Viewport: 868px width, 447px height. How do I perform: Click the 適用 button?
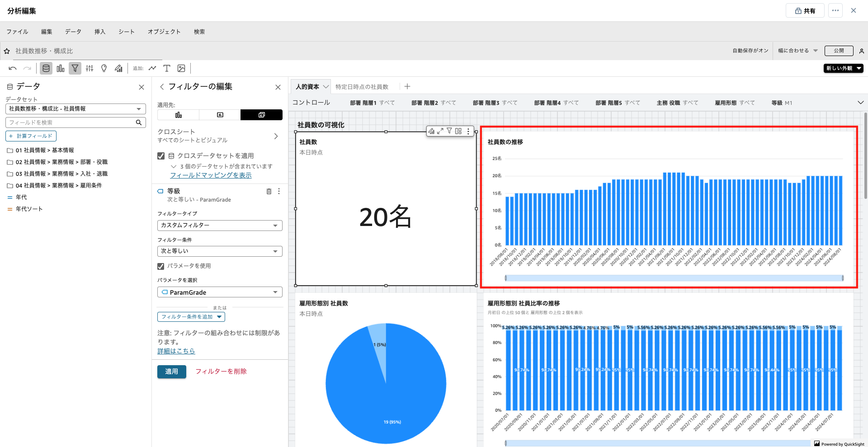171,372
